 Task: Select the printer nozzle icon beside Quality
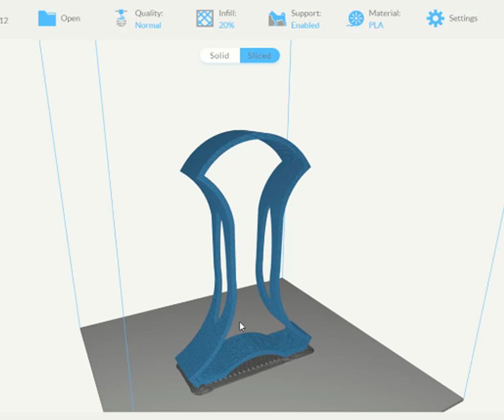(x=121, y=18)
